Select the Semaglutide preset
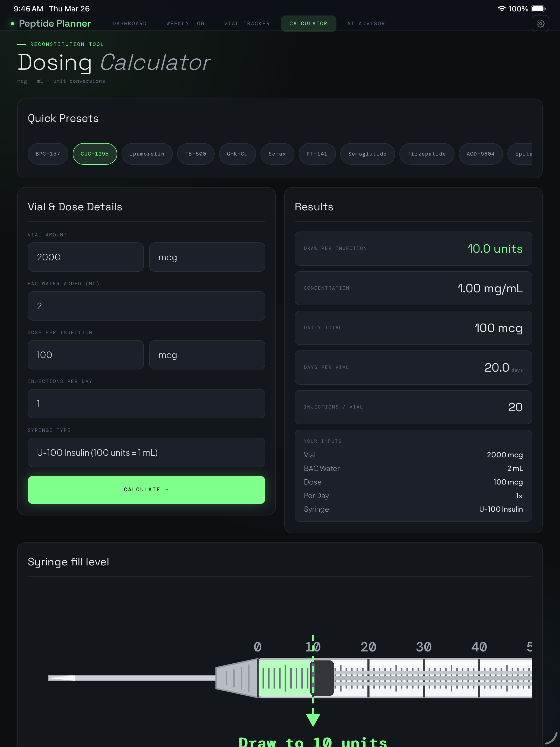This screenshot has width=560, height=747. click(x=367, y=154)
